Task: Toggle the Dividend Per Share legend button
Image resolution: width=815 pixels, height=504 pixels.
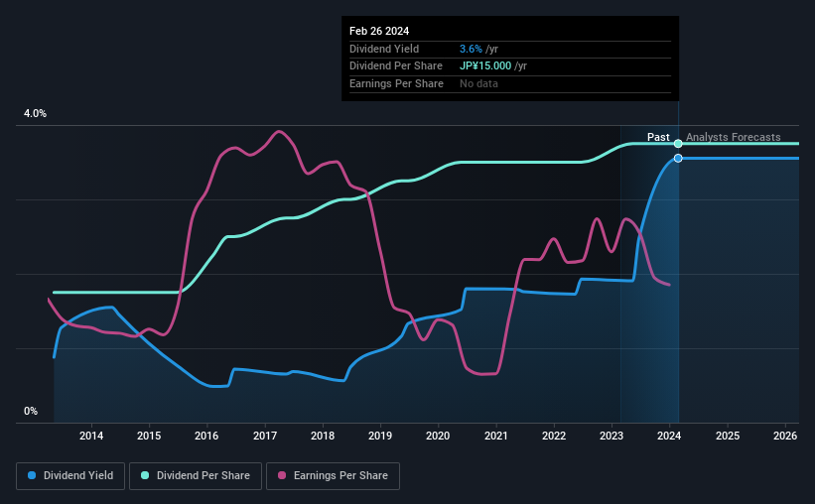Action: pos(196,476)
